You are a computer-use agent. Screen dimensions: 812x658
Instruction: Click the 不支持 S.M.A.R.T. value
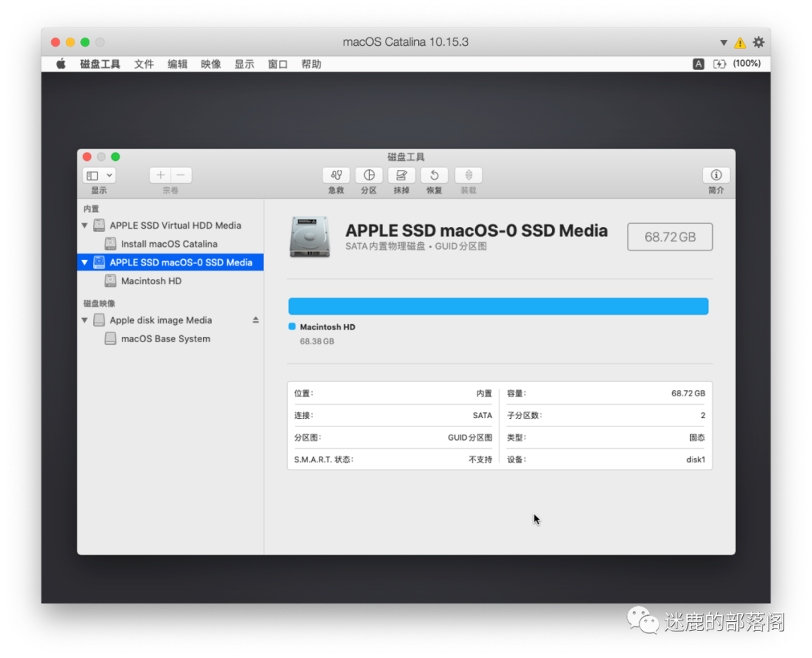coord(480,459)
